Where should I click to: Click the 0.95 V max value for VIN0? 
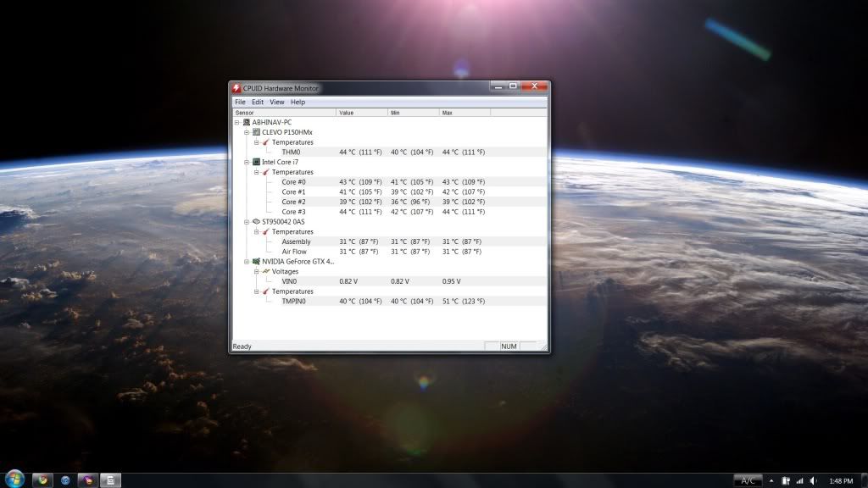(x=451, y=281)
